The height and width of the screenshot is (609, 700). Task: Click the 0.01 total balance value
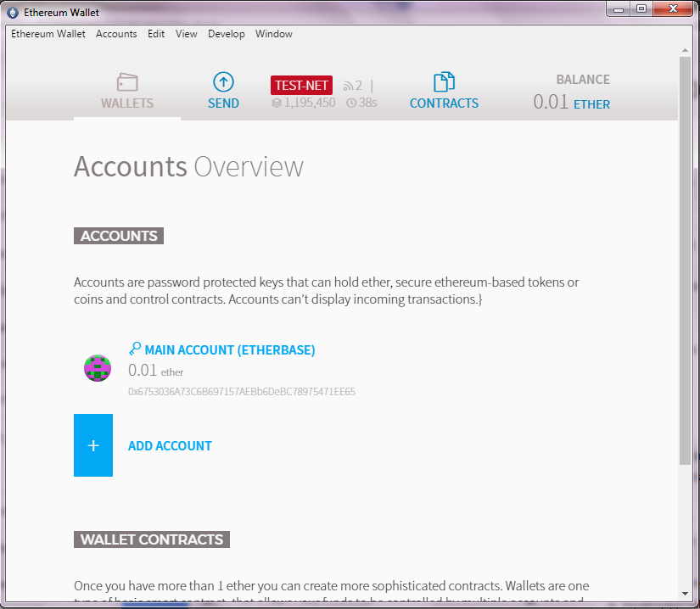551,102
